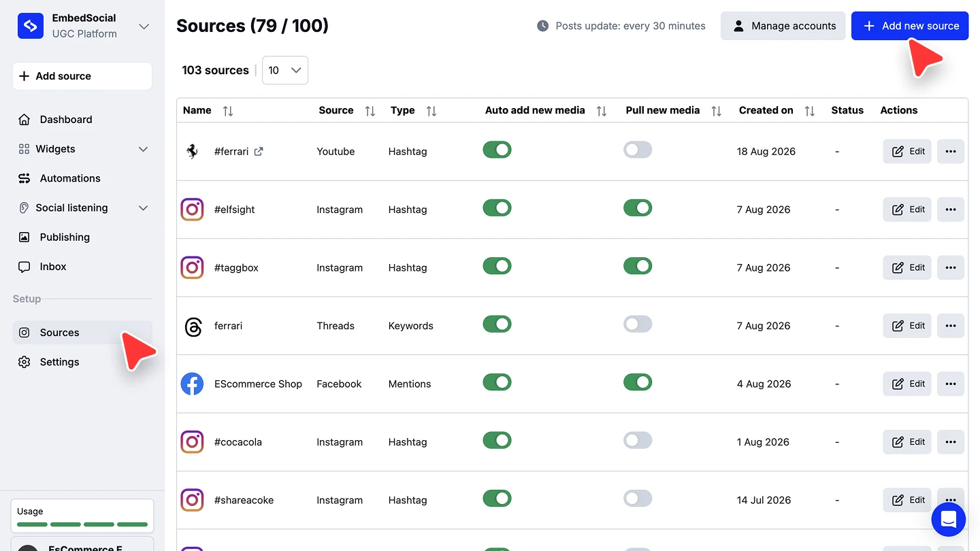Disable Pull new media for #elfsight
This screenshot has height=551, width=980.
tap(638, 208)
